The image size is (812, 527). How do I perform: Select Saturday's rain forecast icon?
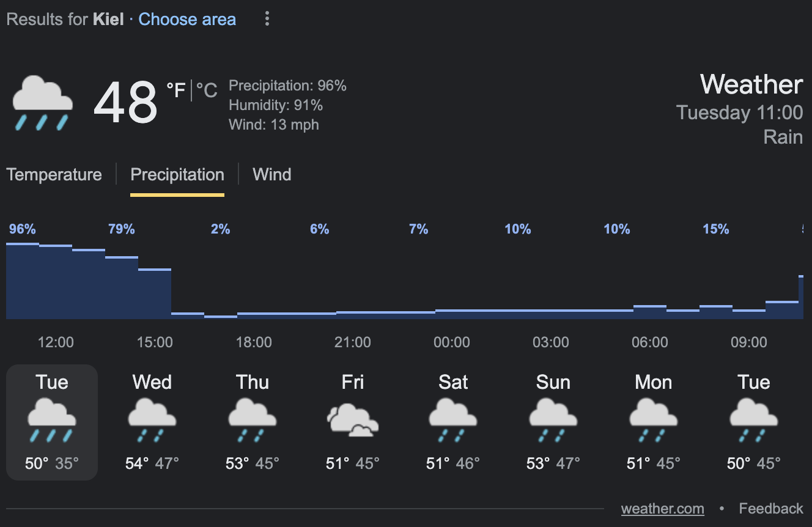(x=452, y=420)
